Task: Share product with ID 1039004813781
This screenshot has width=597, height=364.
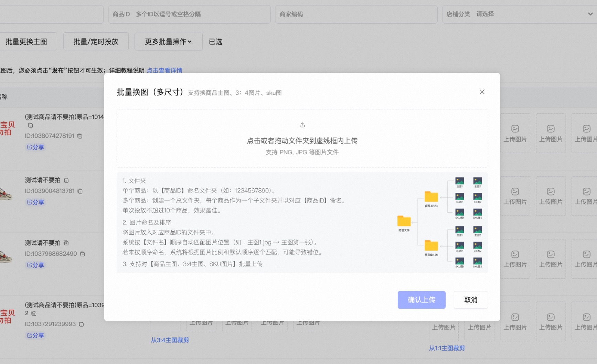Action: pos(35,202)
